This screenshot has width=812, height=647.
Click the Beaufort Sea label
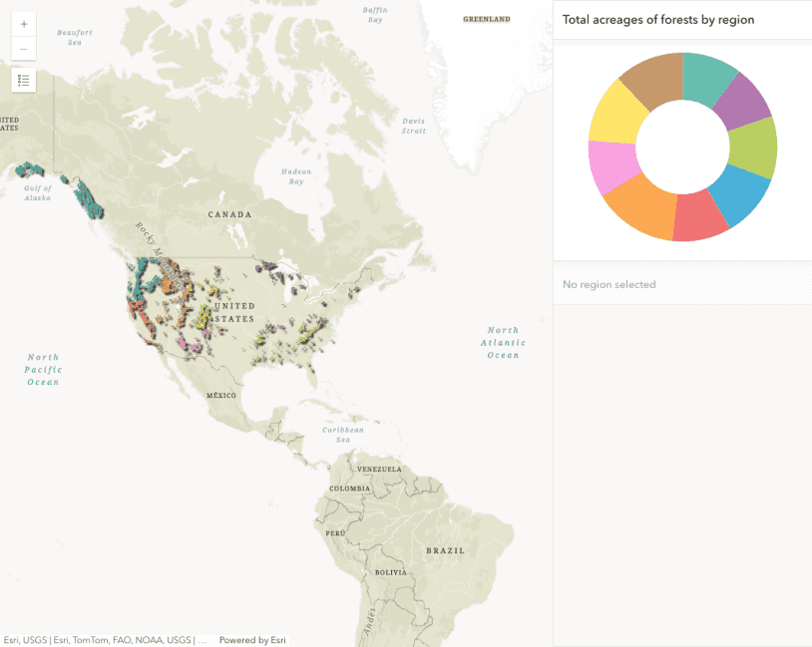point(75,37)
